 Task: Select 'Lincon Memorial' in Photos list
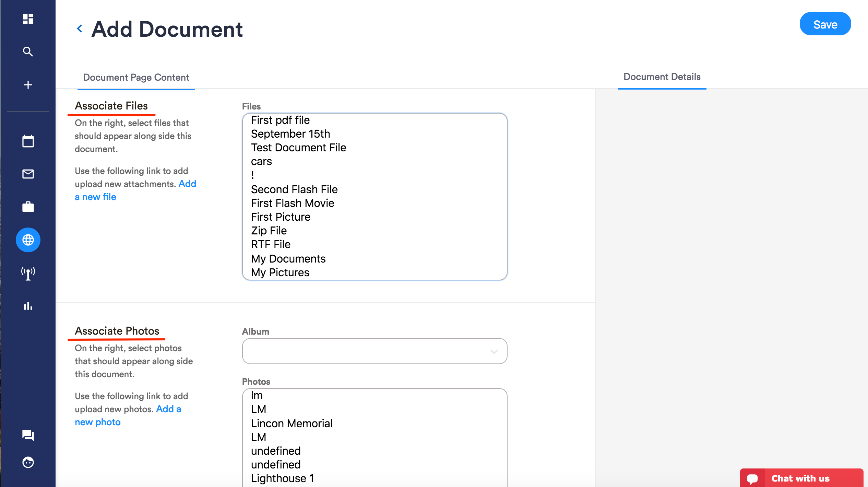point(292,424)
